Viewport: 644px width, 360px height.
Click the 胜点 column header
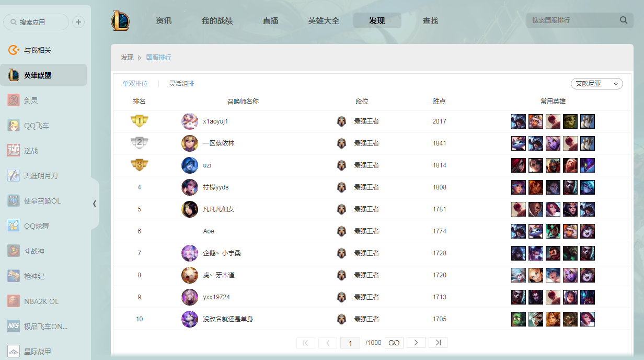(x=440, y=102)
